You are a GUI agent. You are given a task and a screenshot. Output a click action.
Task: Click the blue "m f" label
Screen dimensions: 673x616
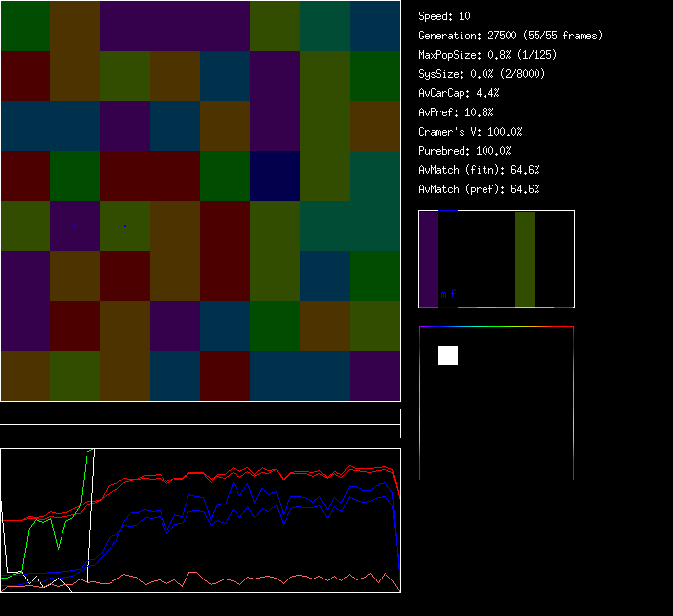[x=447, y=294]
